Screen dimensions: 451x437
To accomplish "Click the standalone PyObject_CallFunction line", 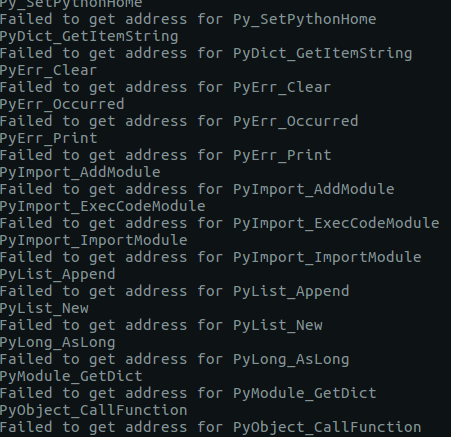I will tap(94, 410).
